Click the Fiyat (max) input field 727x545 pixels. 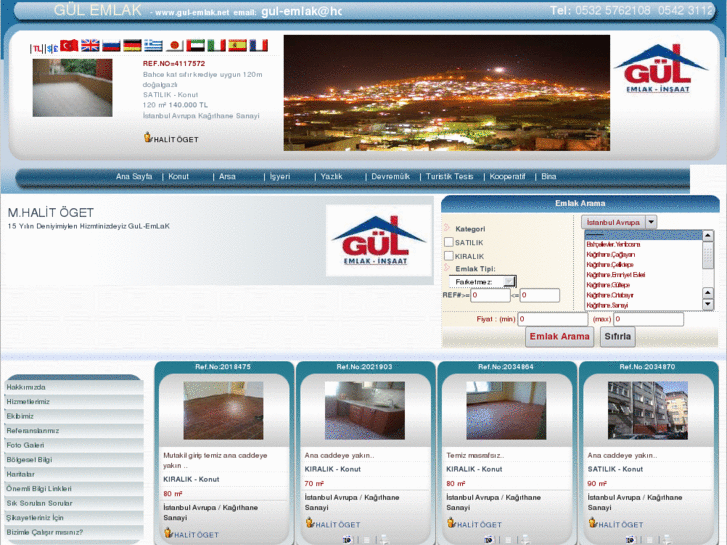pos(648,319)
